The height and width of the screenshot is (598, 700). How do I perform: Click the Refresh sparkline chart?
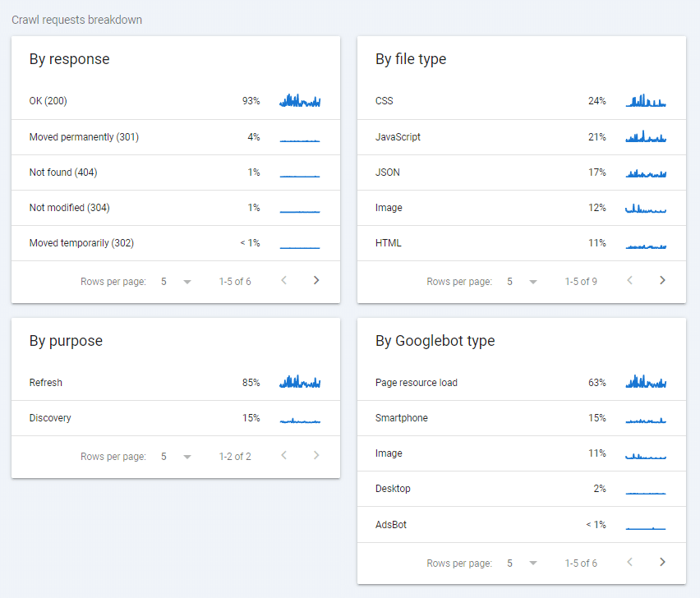tap(300, 382)
